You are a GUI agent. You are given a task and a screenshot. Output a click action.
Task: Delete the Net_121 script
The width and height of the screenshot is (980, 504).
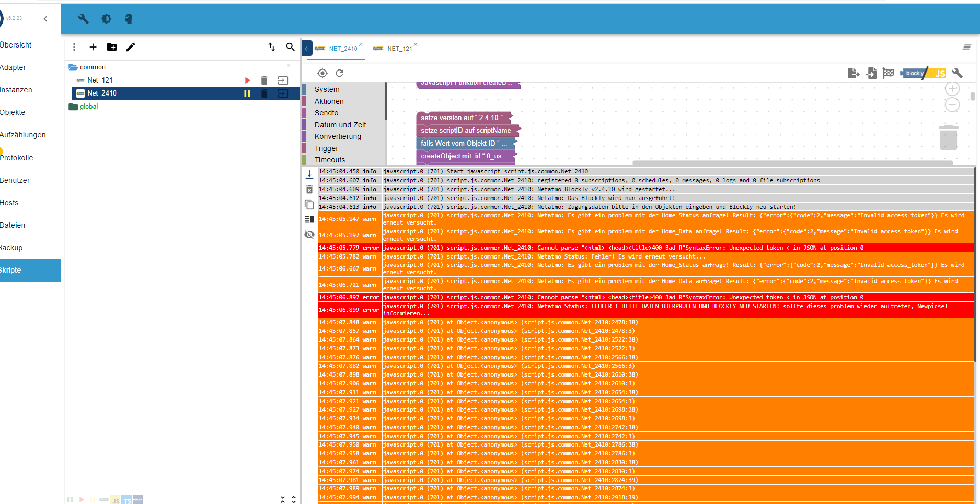pos(264,80)
